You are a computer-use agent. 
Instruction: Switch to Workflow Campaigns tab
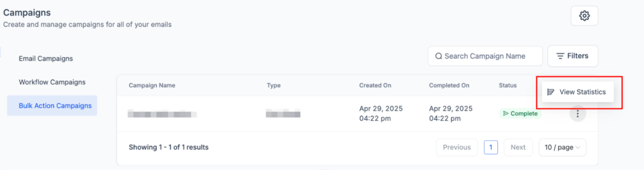(x=52, y=82)
